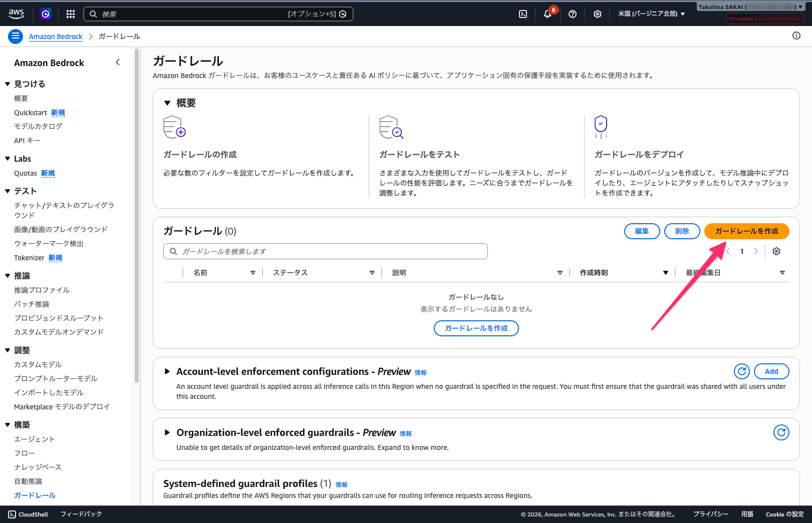
Task: Refresh Organization-level enforced guardrails
Action: click(x=781, y=432)
